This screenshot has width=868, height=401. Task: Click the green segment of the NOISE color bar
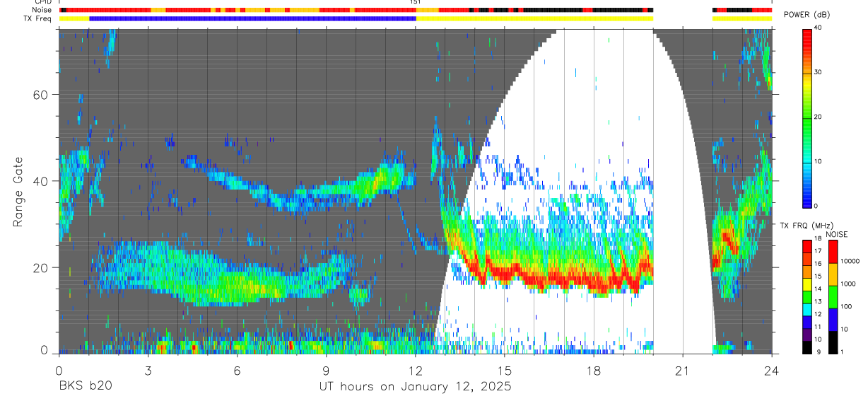pyautogui.click(x=832, y=297)
